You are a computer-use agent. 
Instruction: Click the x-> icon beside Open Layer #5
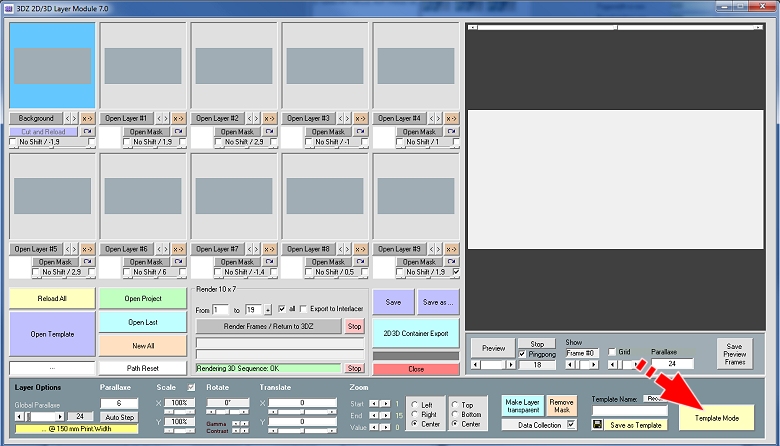[88, 248]
